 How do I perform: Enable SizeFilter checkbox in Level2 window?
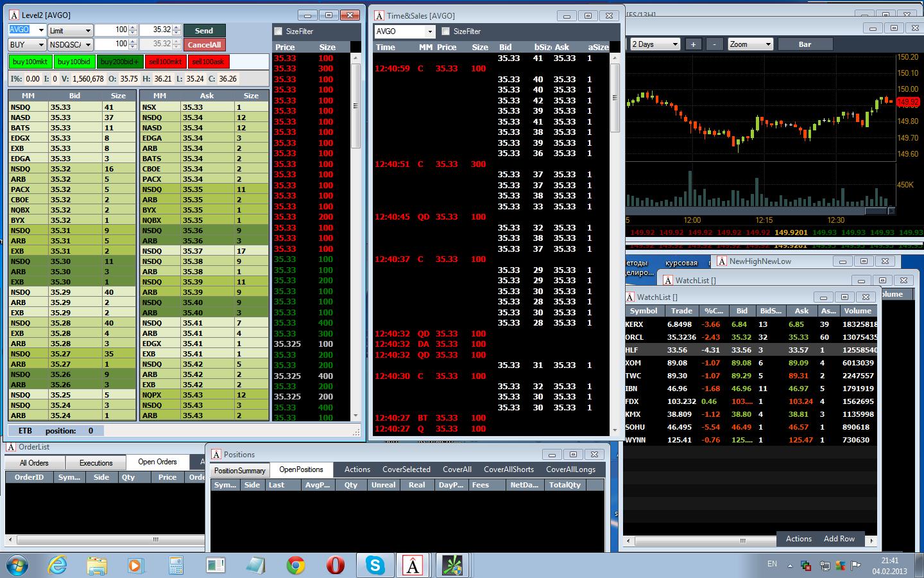(x=278, y=31)
